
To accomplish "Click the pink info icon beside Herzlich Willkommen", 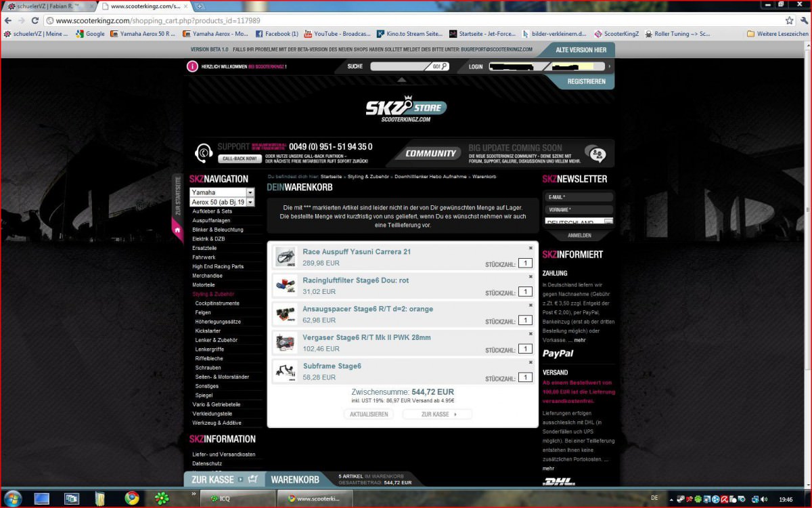I will (x=193, y=66).
